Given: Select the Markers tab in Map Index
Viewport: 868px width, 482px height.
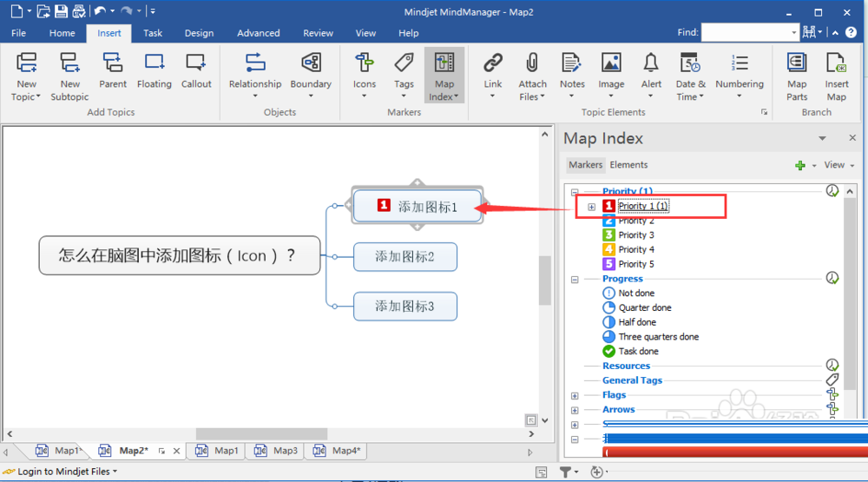Looking at the screenshot, I should pyautogui.click(x=585, y=165).
